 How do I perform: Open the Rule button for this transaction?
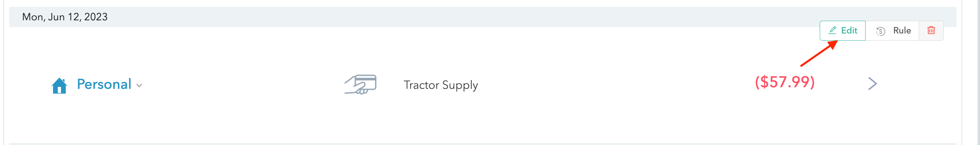[892, 31]
